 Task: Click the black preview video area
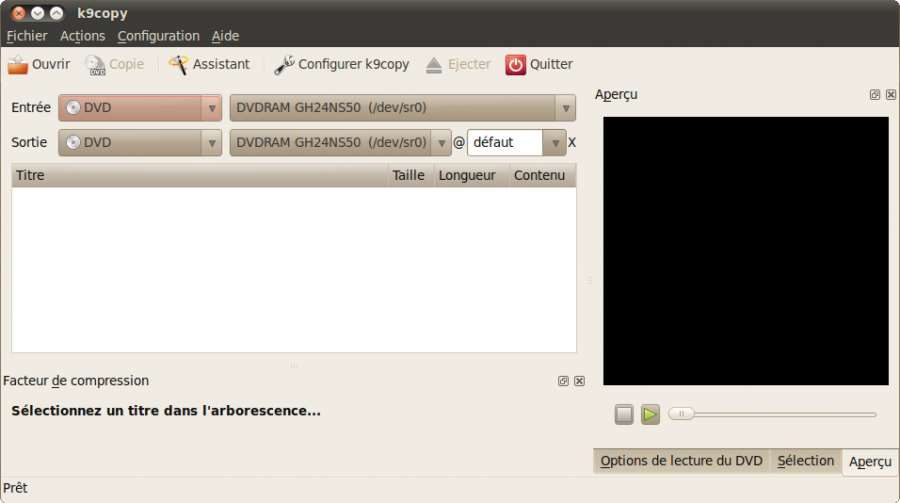pyautogui.click(x=746, y=251)
